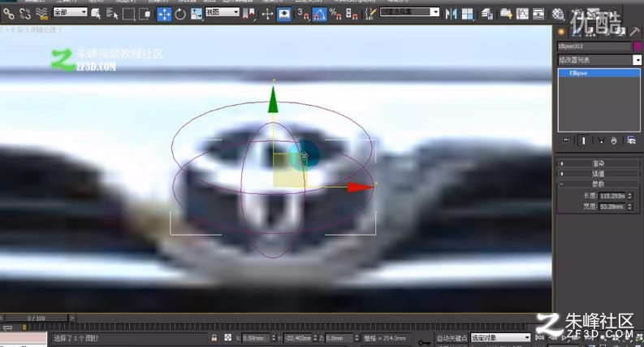This screenshot has width=644, height=347.
Task: Open the Material Editor icon
Action: click(558, 14)
